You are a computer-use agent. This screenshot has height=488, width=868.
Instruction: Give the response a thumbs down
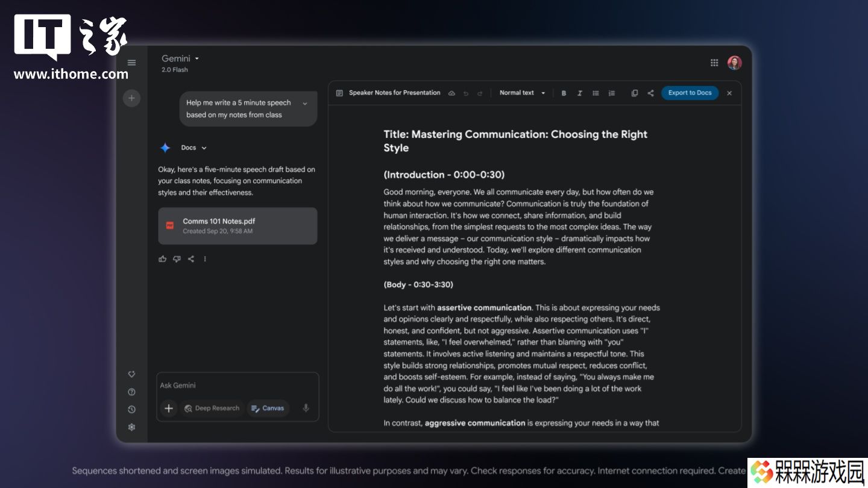pyautogui.click(x=177, y=259)
